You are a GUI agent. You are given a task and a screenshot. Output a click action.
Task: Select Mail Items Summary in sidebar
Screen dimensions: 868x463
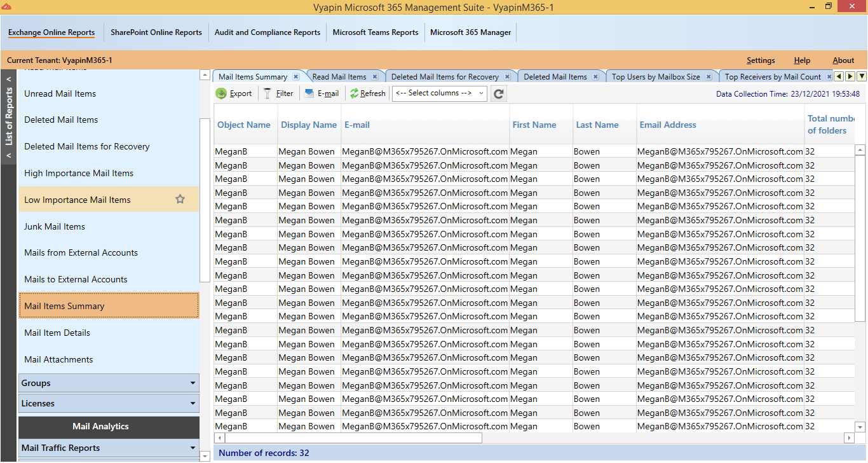pyautogui.click(x=109, y=306)
